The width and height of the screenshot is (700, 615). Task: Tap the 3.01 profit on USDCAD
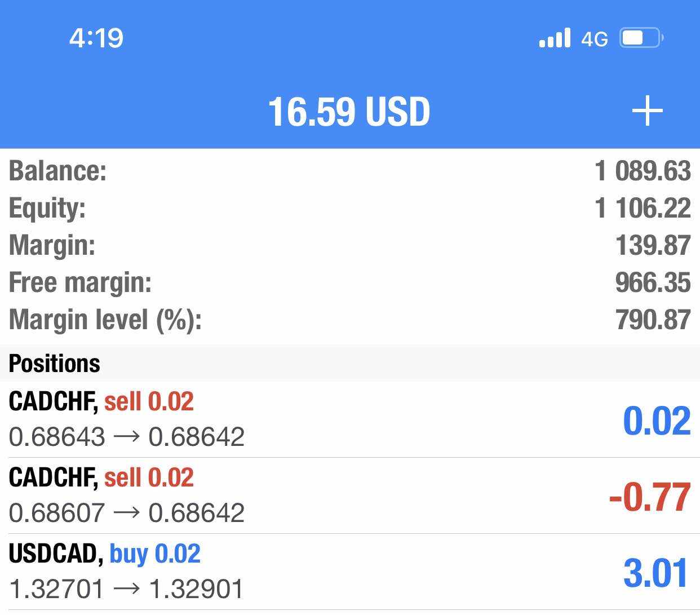click(x=656, y=573)
